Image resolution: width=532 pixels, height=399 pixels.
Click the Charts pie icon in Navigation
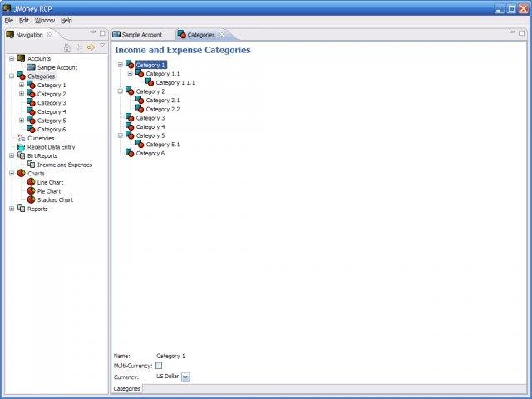tap(21, 173)
